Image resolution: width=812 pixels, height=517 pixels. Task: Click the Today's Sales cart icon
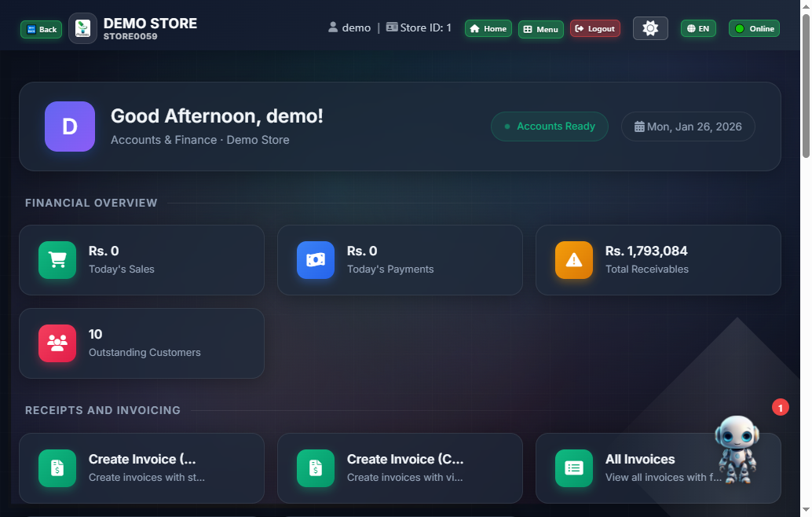click(x=57, y=260)
